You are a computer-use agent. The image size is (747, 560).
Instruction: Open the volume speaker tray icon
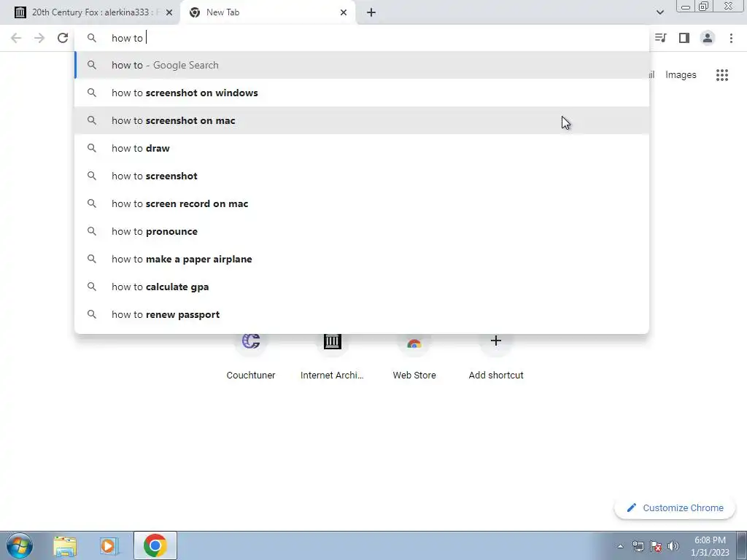673,546
